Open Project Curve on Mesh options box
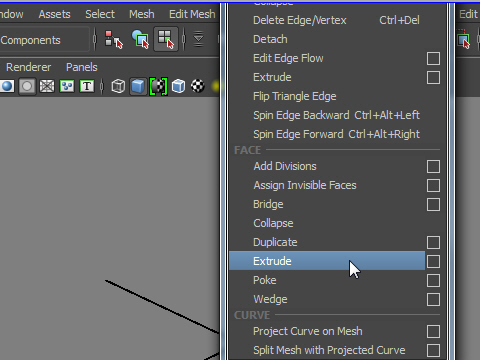The width and height of the screenshot is (480, 360). coord(433,332)
